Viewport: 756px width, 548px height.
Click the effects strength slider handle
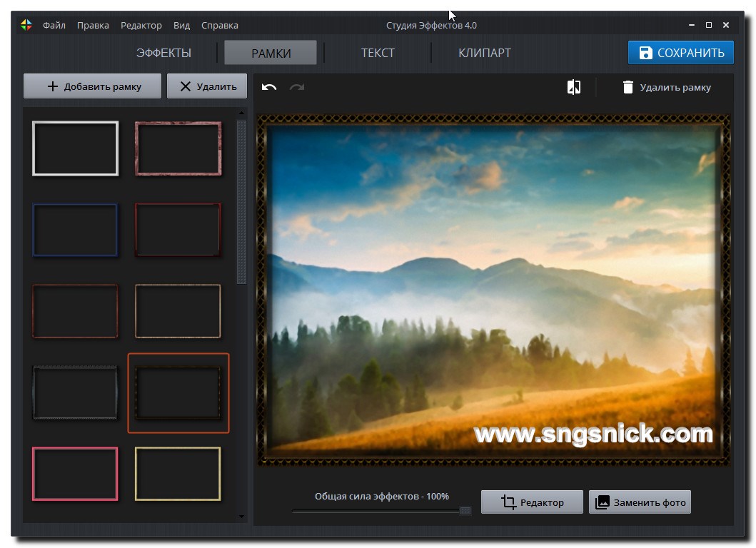coord(465,510)
